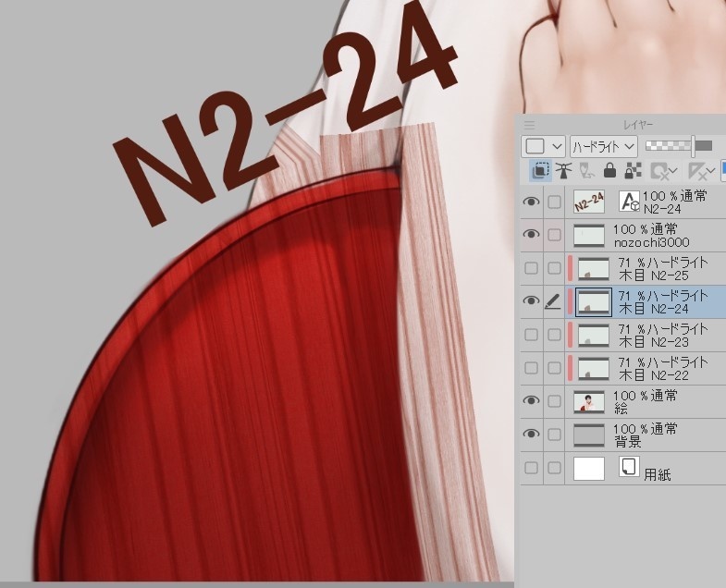This screenshot has width=726, height=588.
Task: Show the 用紙 paper layer
Action: click(x=531, y=468)
